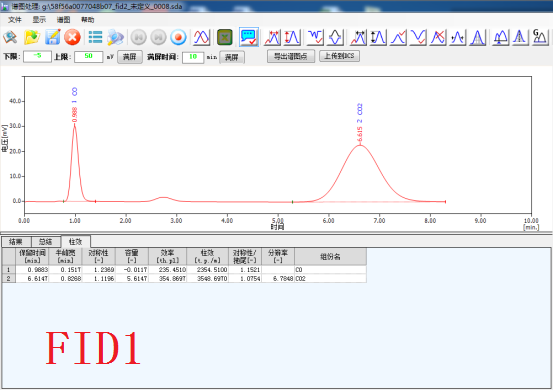
Task: Click the list view icon in toolbar
Action: click(95, 37)
